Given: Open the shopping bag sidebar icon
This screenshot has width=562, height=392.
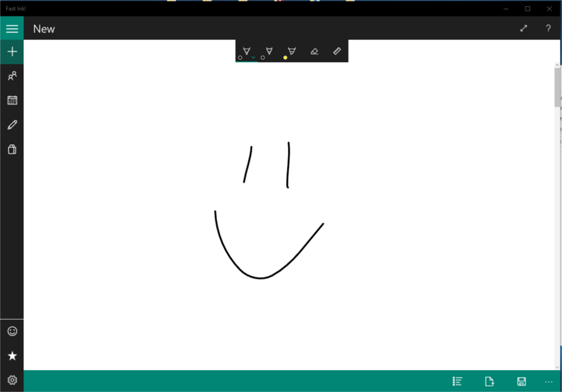Looking at the screenshot, I should click(x=12, y=149).
